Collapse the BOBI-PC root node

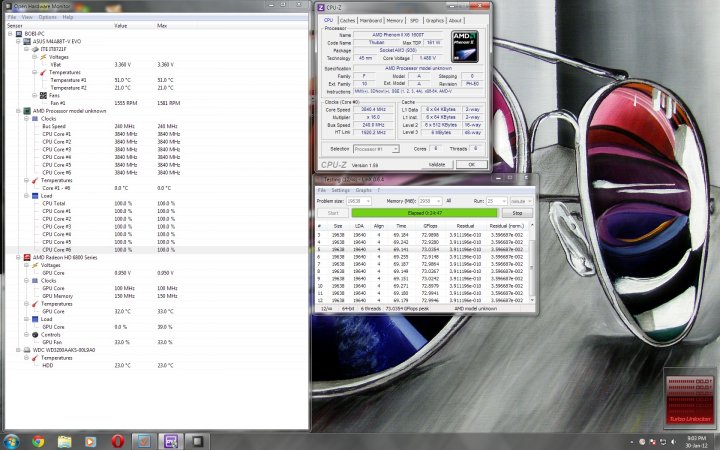pos(10,34)
